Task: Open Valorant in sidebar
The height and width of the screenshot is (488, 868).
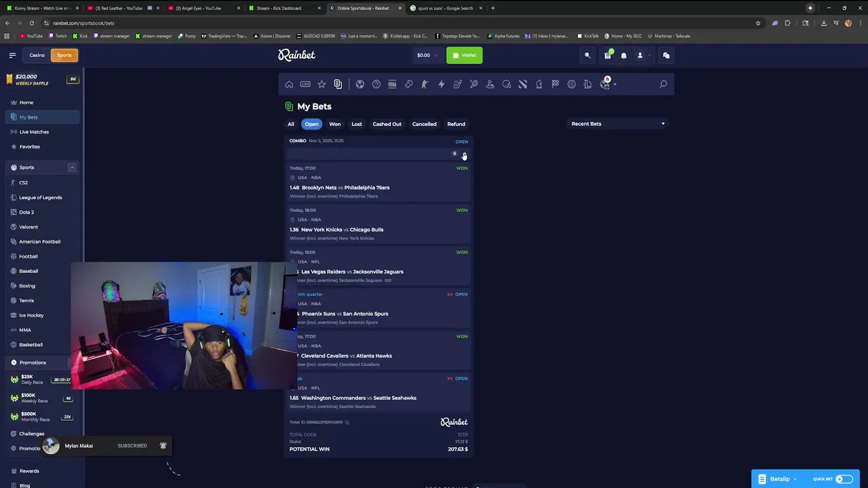Action: tap(42, 227)
